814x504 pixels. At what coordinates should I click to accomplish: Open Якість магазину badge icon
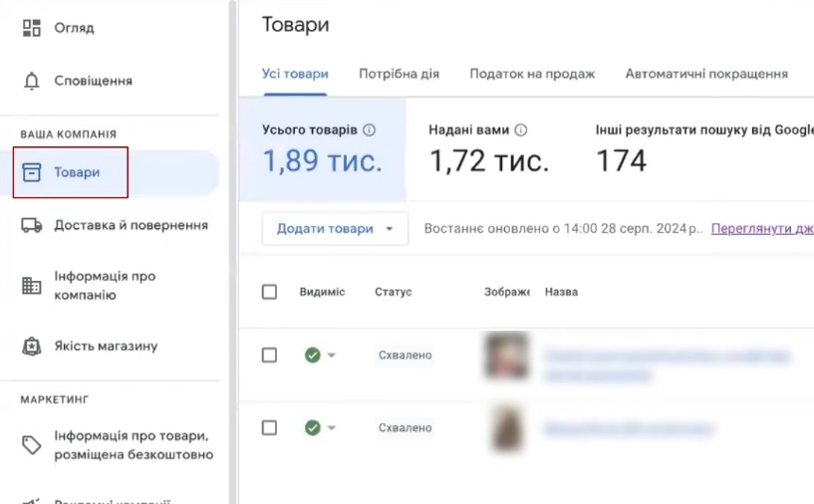32,347
